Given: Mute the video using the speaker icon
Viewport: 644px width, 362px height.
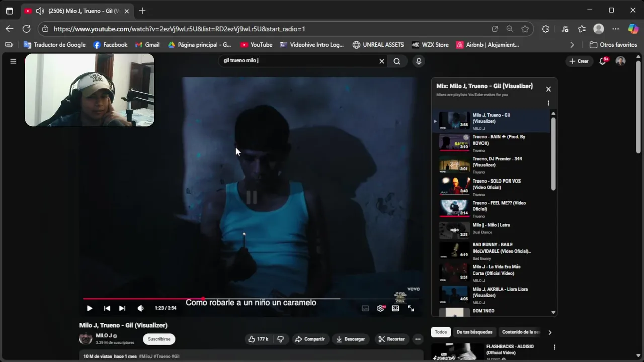Looking at the screenshot, I should coord(141,308).
